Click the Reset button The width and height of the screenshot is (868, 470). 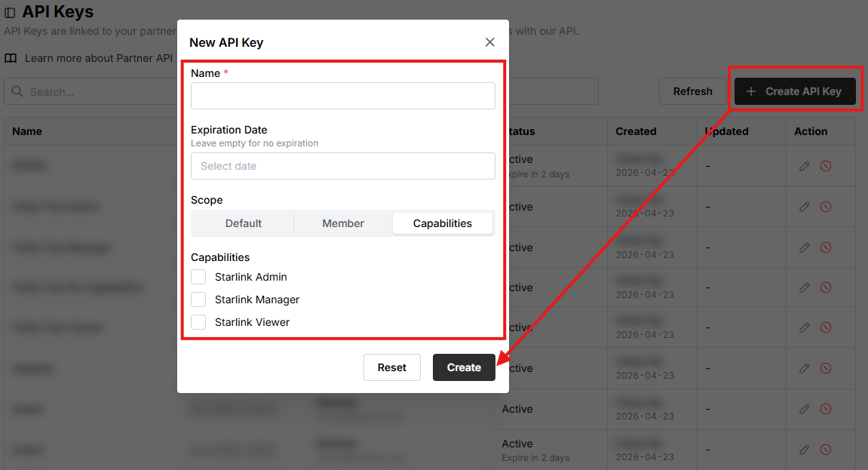(x=392, y=367)
